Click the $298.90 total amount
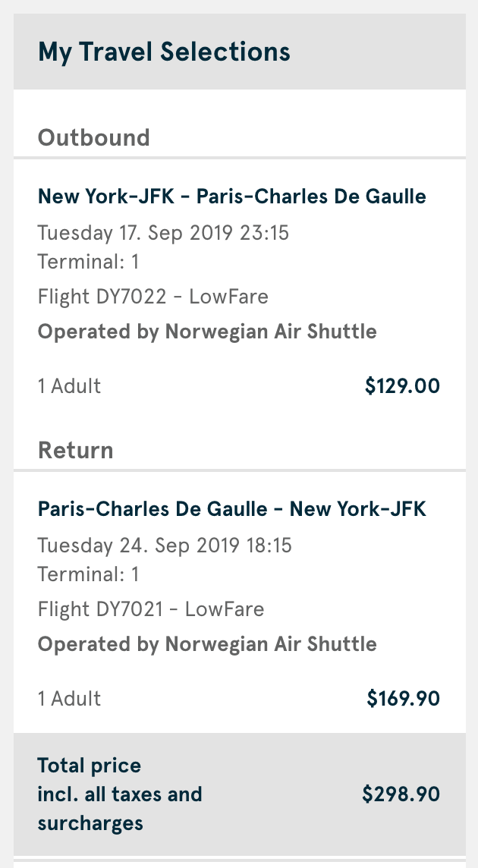Viewport: 478px width, 868px height. [401, 794]
